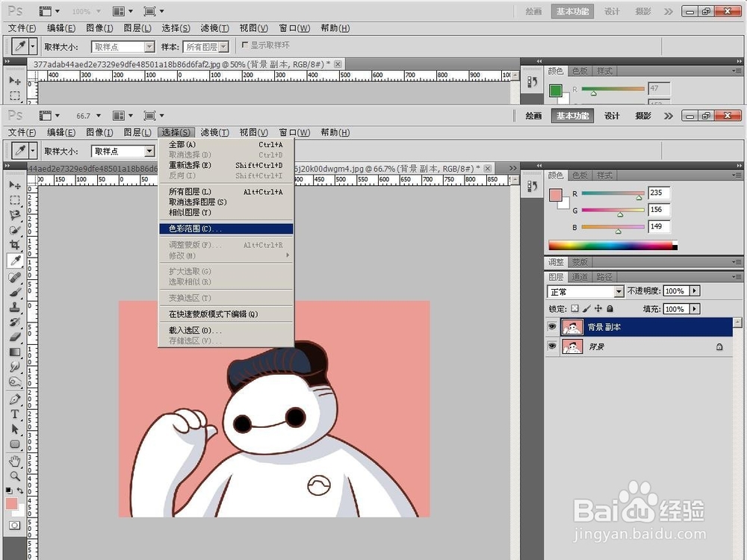Select the Brush tool

[x=15, y=292]
